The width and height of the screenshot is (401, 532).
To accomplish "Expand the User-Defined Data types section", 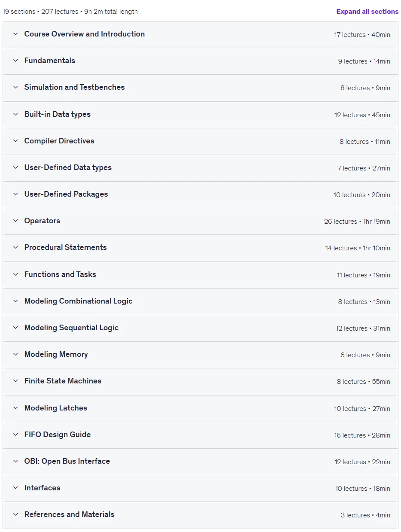I will 200,168.
